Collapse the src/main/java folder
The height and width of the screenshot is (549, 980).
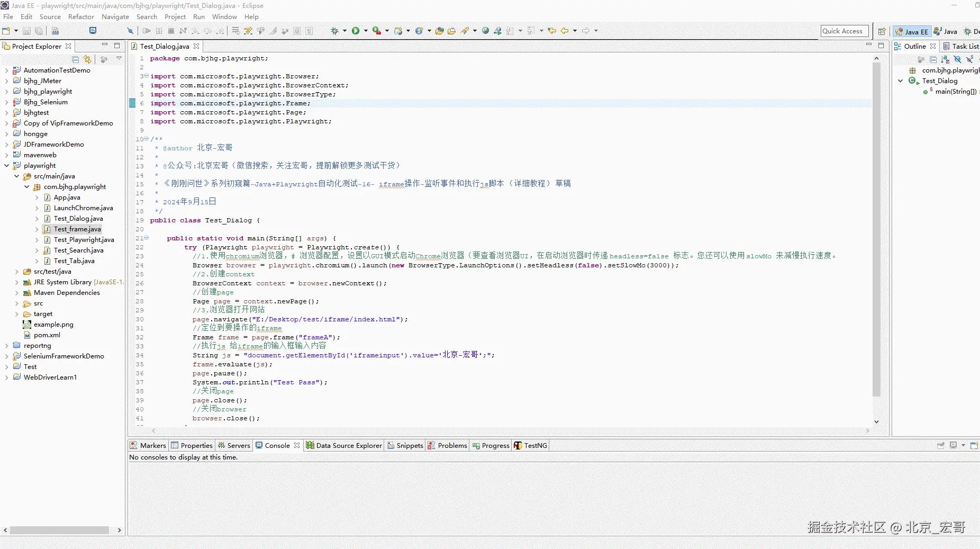pyautogui.click(x=16, y=176)
